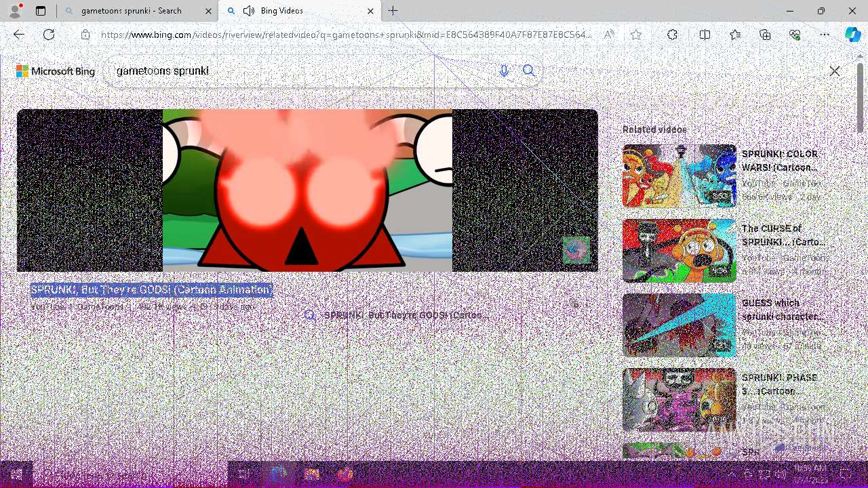Open the Extensions menu
868x488 pixels.
(672, 35)
